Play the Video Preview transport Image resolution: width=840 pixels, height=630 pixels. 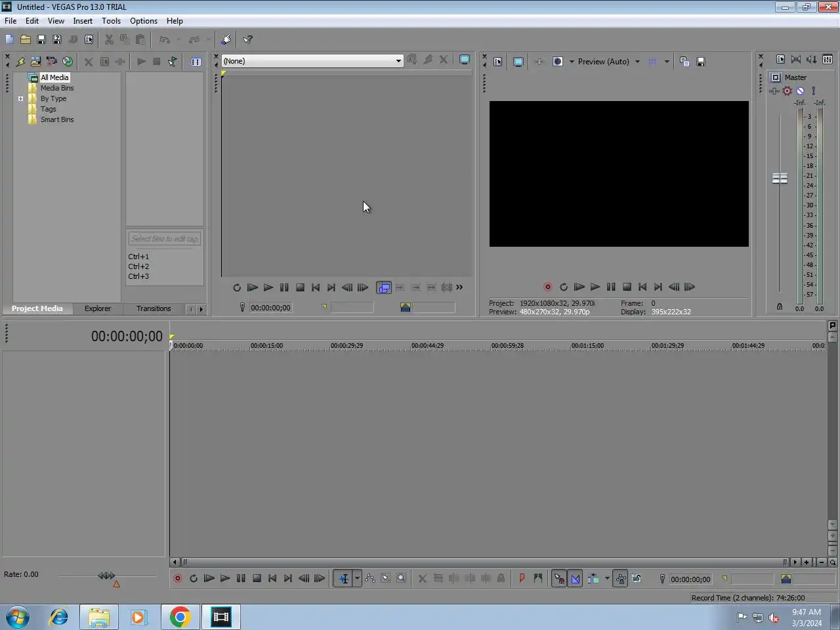(x=595, y=287)
